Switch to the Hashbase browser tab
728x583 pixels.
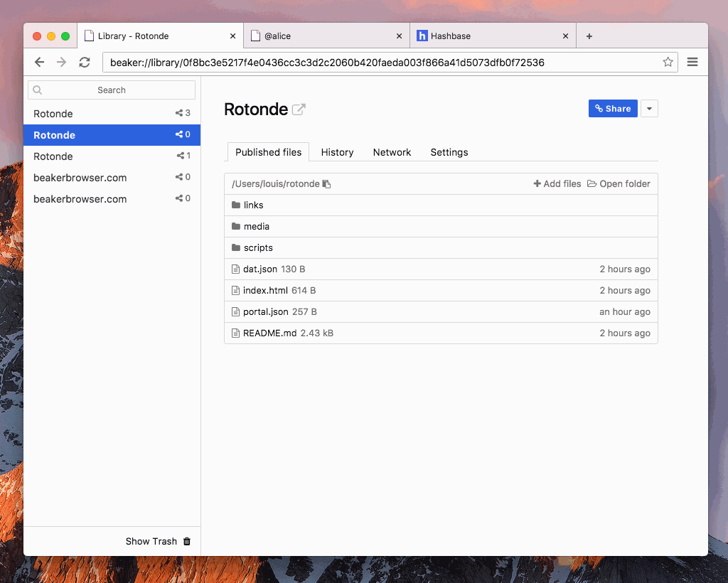click(x=493, y=36)
